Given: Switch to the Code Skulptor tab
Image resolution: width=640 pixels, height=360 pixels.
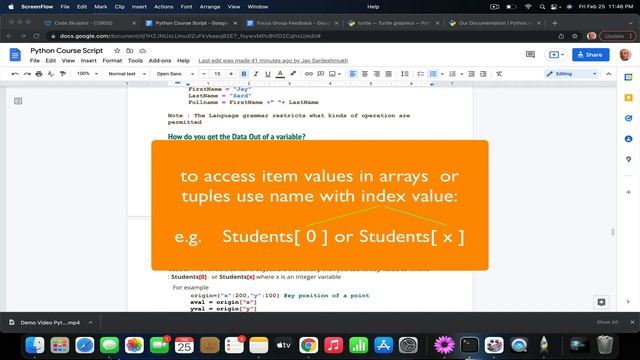Looking at the screenshot, I should pyautogui.click(x=90, y=23).
